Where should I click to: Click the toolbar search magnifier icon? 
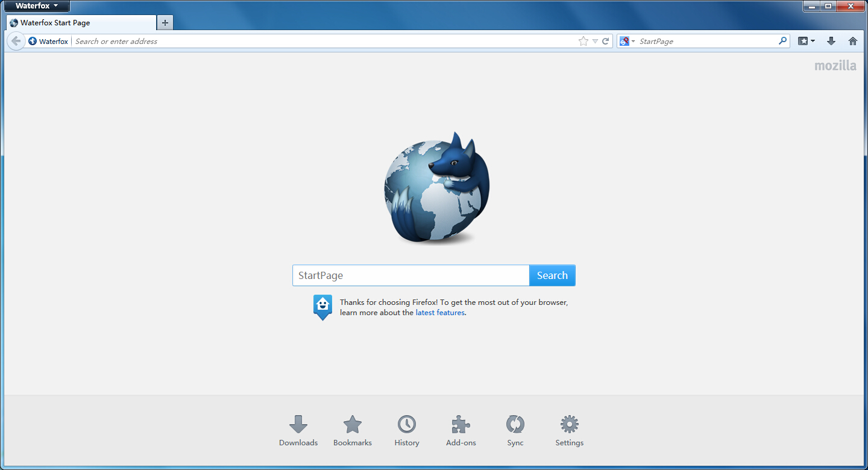(x=782, y=41)
